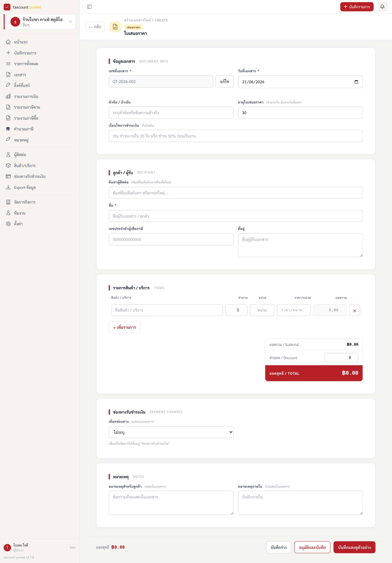392x563 pixels.
Task: Click the document icon for เอกสาร
Action: click(x=8, y=75)
